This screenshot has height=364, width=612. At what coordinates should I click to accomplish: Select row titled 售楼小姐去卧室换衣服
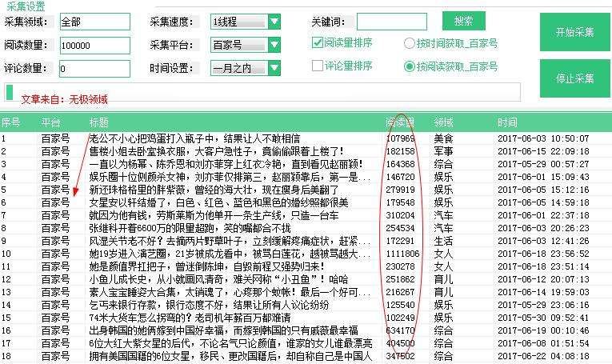tap(306, 151)
